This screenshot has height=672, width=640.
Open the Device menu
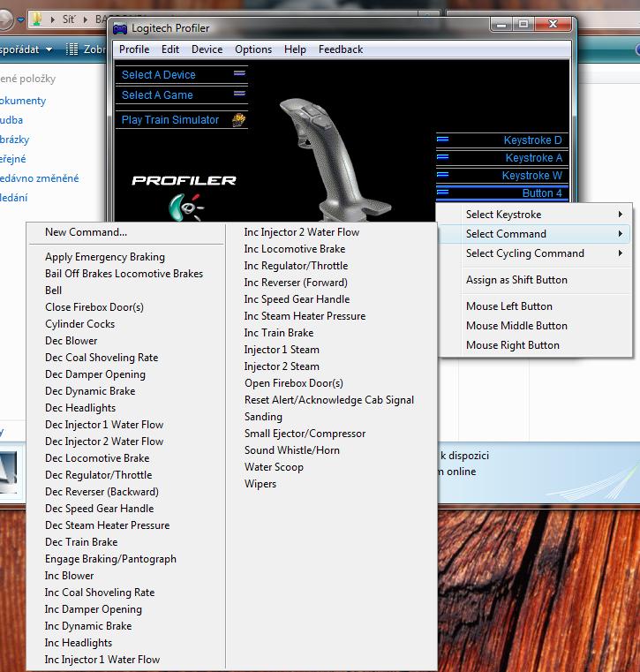[x=207, y=49]
